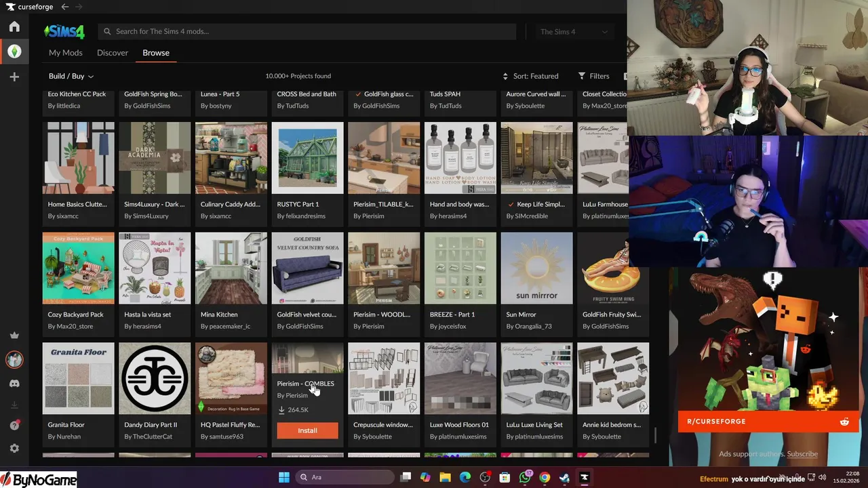The image size is (868, 488).
Task: Open the Discord icon in sidebar
Action: [14, 384]
